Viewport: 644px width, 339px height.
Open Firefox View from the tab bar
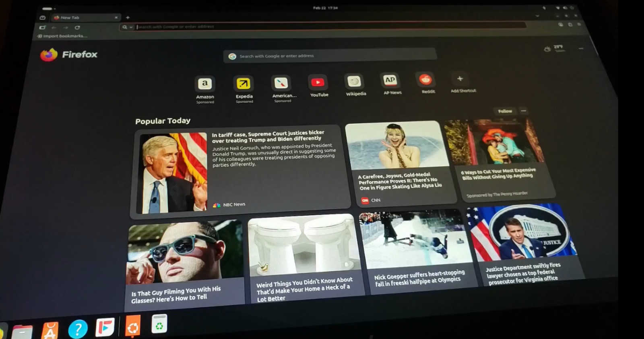43,18
